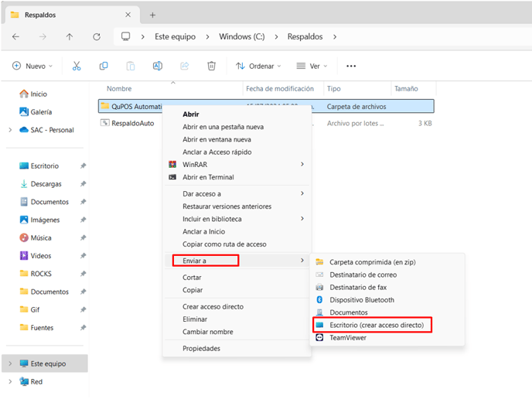Send to TeamViewer
This screenshot has width=532, height=406.
347,337
